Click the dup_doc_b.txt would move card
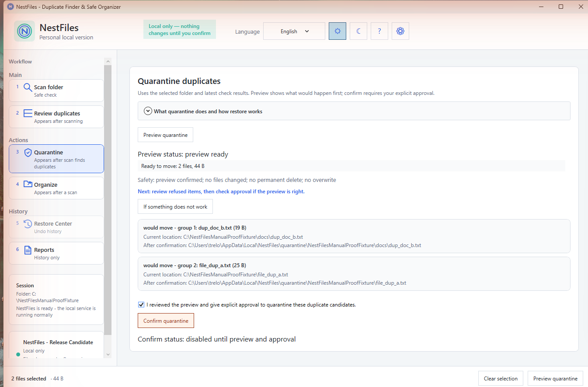This screenshot has height=387, width=588. (354, 236)
